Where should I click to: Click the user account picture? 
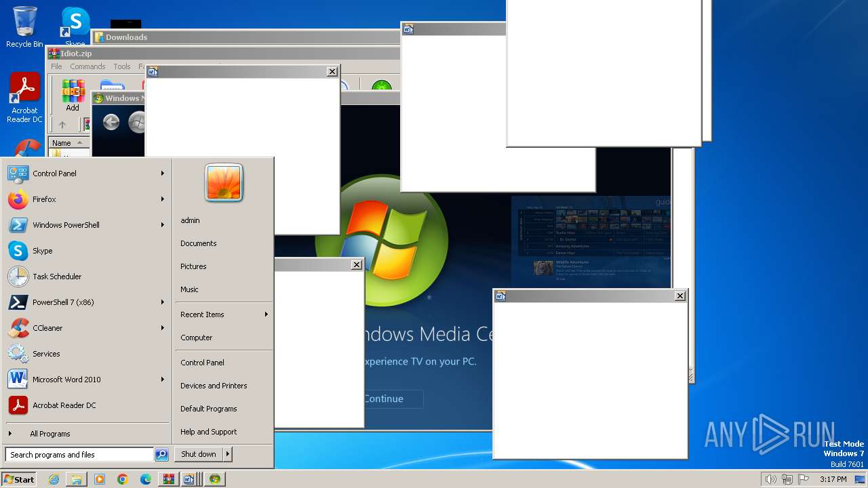click(x=224, y=182)
